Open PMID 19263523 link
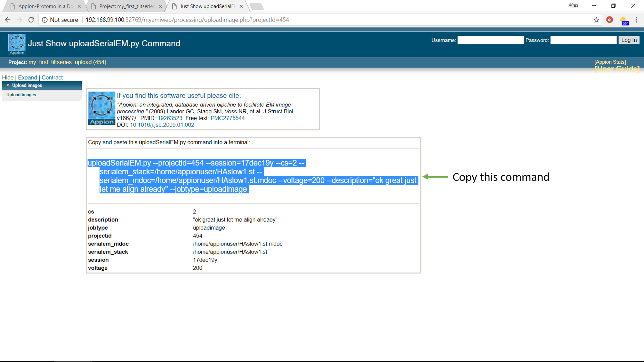This screenshot has height=362, width=644. (x=170, y=118)
